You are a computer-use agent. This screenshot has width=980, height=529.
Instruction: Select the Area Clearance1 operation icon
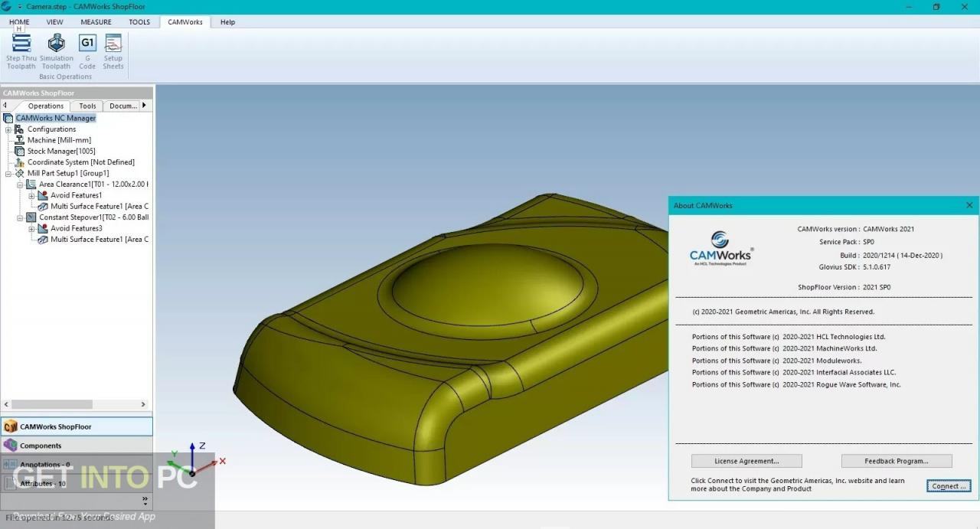click(31, 184)
